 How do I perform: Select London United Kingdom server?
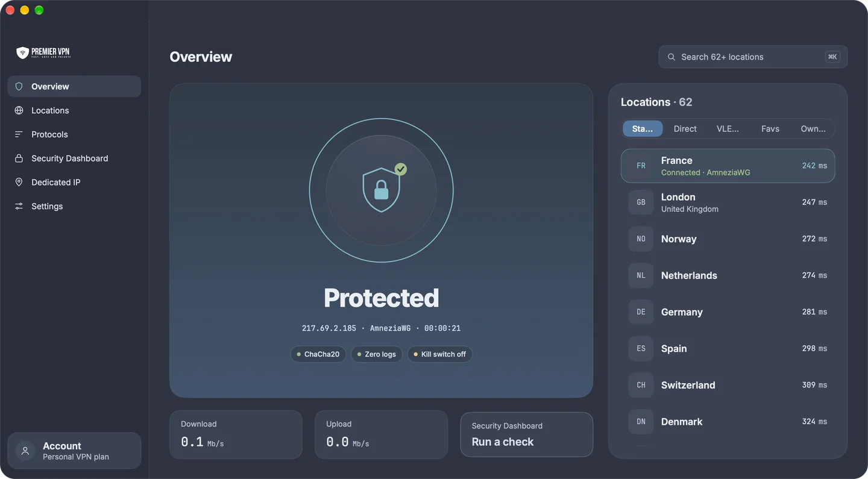tap(728, 202)
